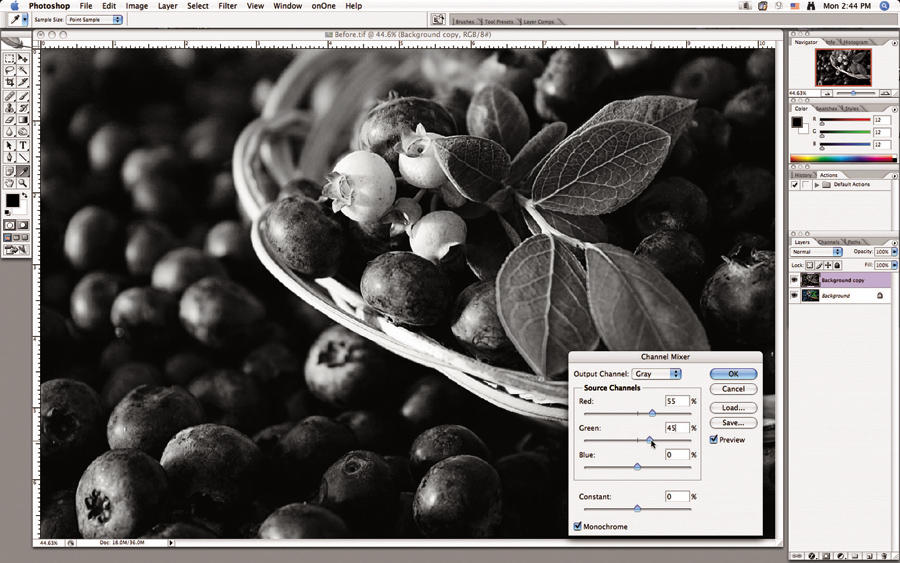This screenshot has width=900, height=563.
Task: Select the Clone Stamp tool
Action: coord(10,108)
